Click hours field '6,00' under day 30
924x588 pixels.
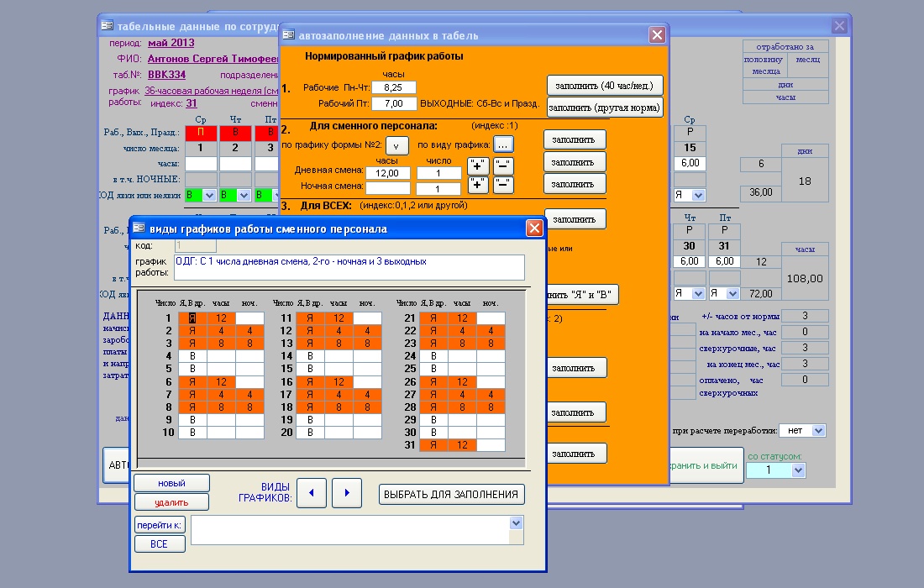(690, 261)
